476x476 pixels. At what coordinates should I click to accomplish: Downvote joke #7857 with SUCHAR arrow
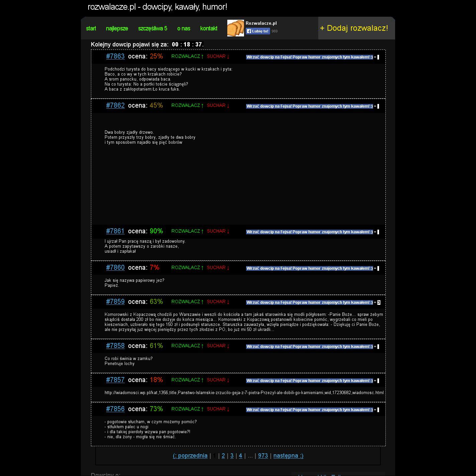coord(218,380)
